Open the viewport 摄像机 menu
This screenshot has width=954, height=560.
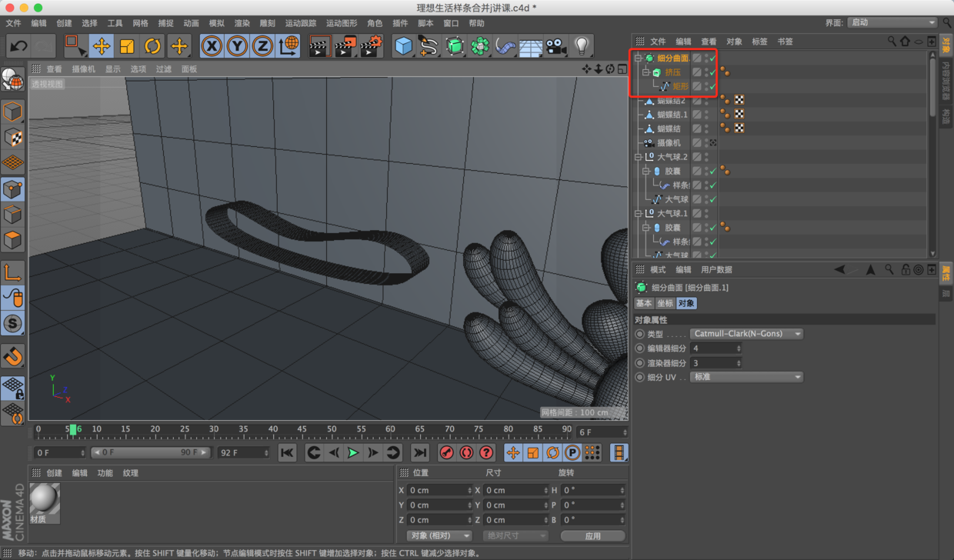(x=83, y=68)
